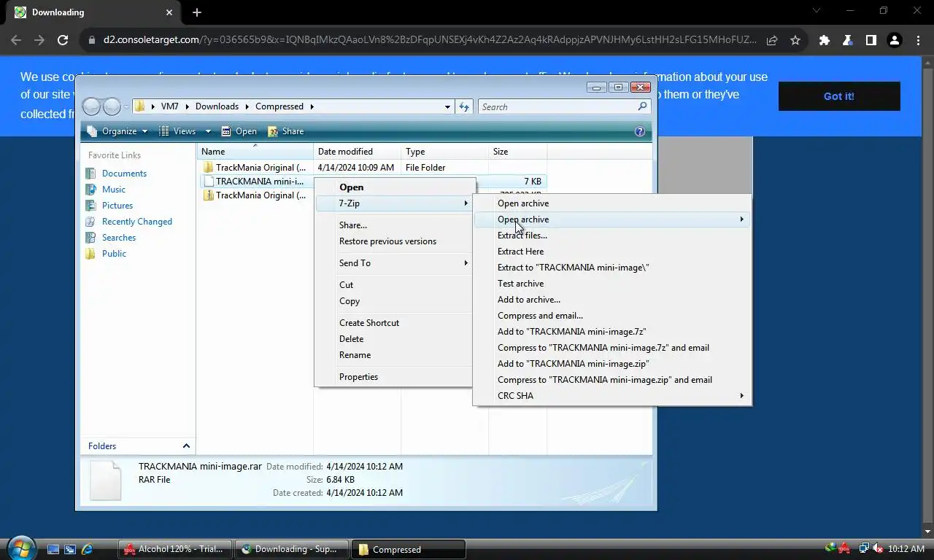Click the VM7 breadcrumb segment
Image resolution: width=934 pixels, height=560 pixels.
pyautogui.click(x=169, y=106)
